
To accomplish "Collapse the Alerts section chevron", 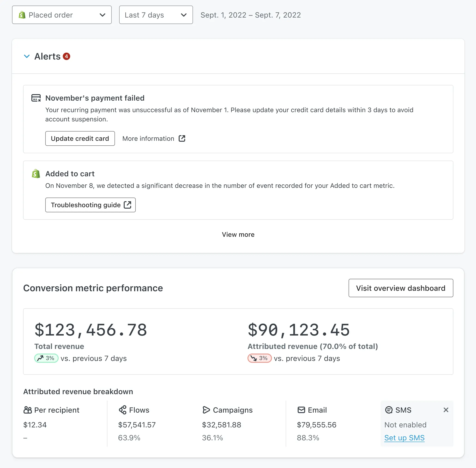I will pyautogui.click(x=27, y=56).
